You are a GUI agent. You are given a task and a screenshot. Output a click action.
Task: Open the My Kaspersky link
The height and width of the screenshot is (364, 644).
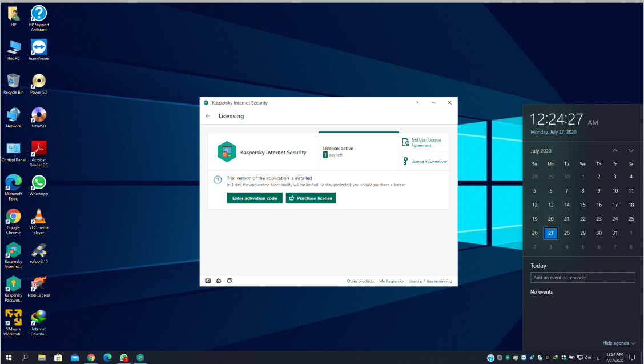(391, 281)
